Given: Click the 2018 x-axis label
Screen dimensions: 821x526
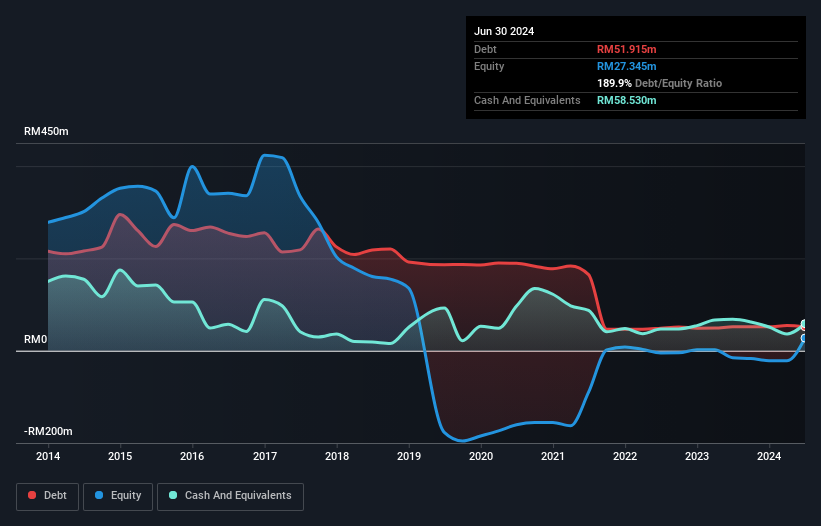Looking at the screenshot, I should 337,456.
